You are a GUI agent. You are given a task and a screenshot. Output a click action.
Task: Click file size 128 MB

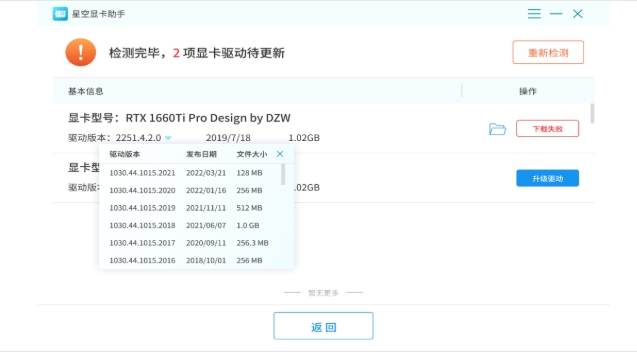point(249,173)
